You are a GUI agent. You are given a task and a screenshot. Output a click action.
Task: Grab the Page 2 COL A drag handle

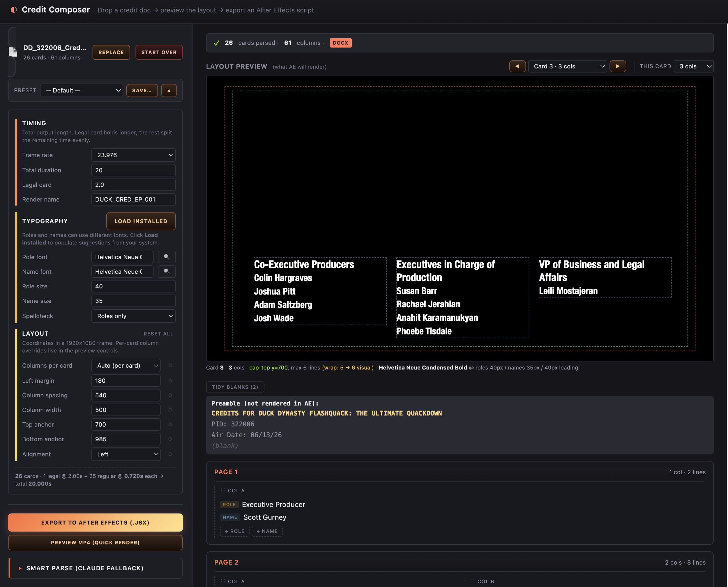tap(223, 581)
